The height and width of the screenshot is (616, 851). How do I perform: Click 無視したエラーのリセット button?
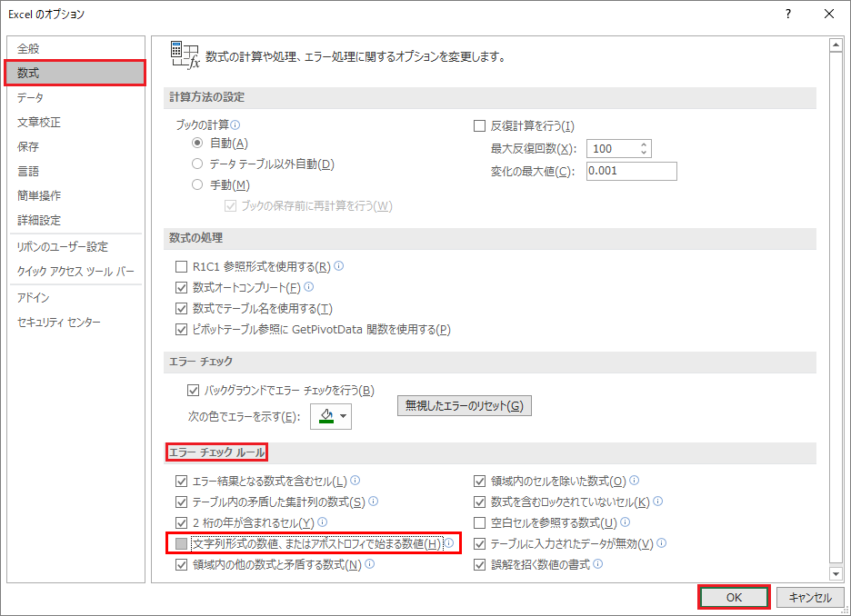(464, 406)
